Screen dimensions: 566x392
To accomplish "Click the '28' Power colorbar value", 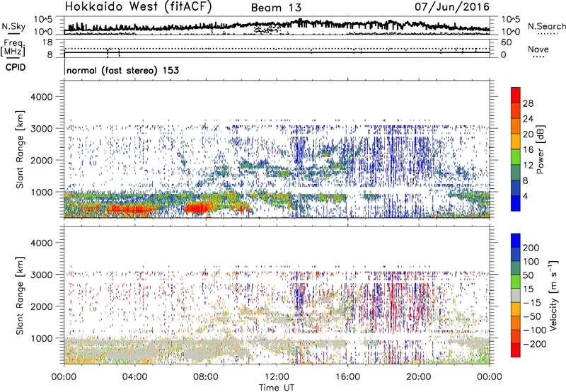I will pos(528,103).
